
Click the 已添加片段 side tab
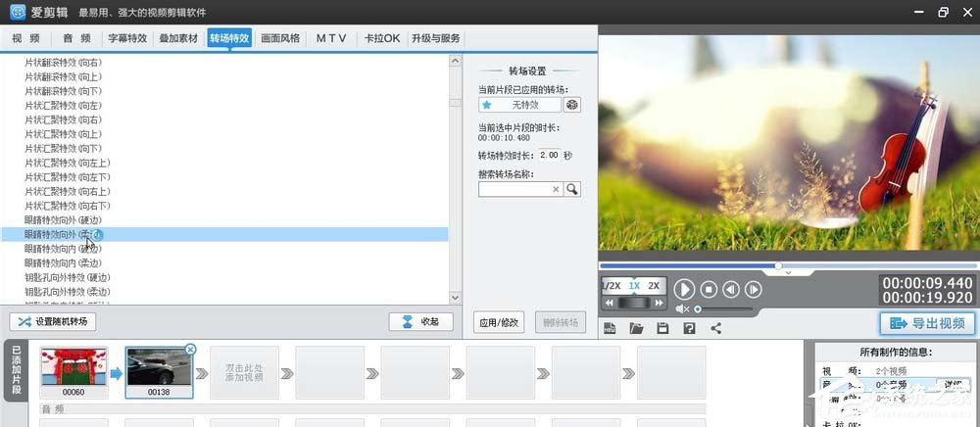17,369
